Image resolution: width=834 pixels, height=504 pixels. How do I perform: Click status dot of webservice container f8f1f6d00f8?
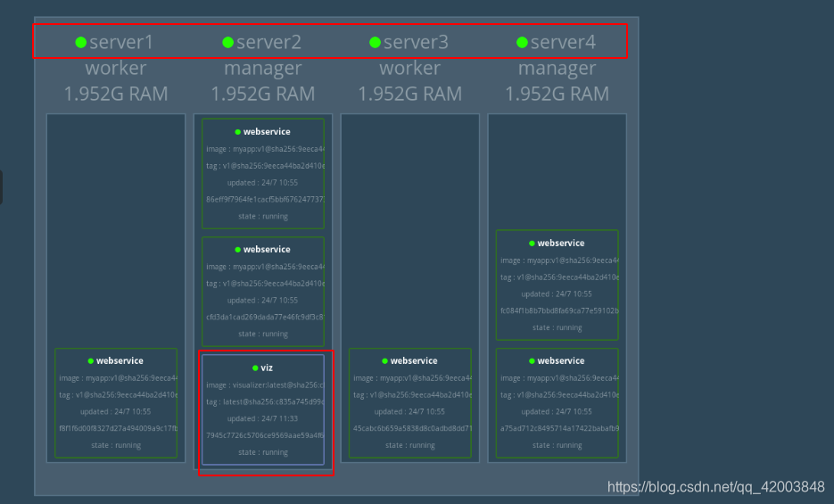(90, 361)
